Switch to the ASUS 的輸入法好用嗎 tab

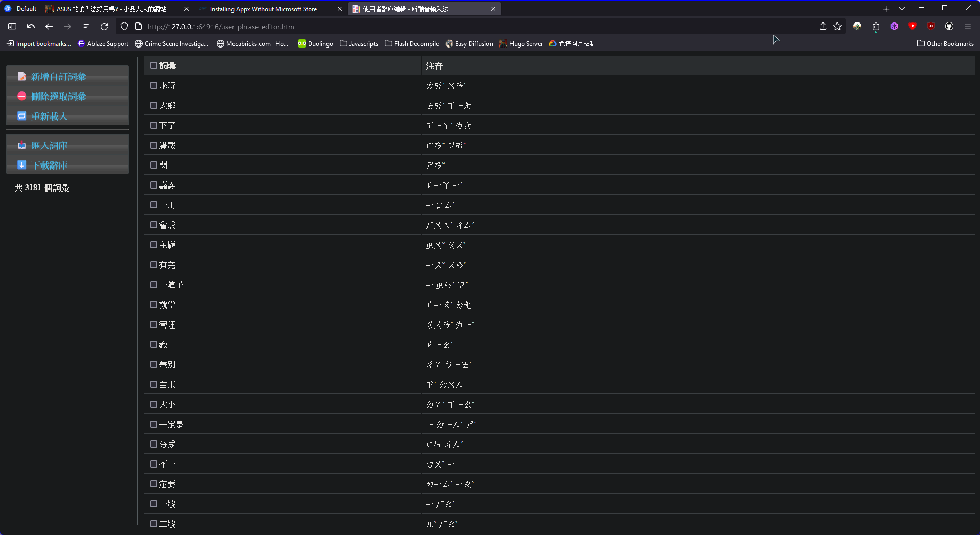tap(111, 9)
